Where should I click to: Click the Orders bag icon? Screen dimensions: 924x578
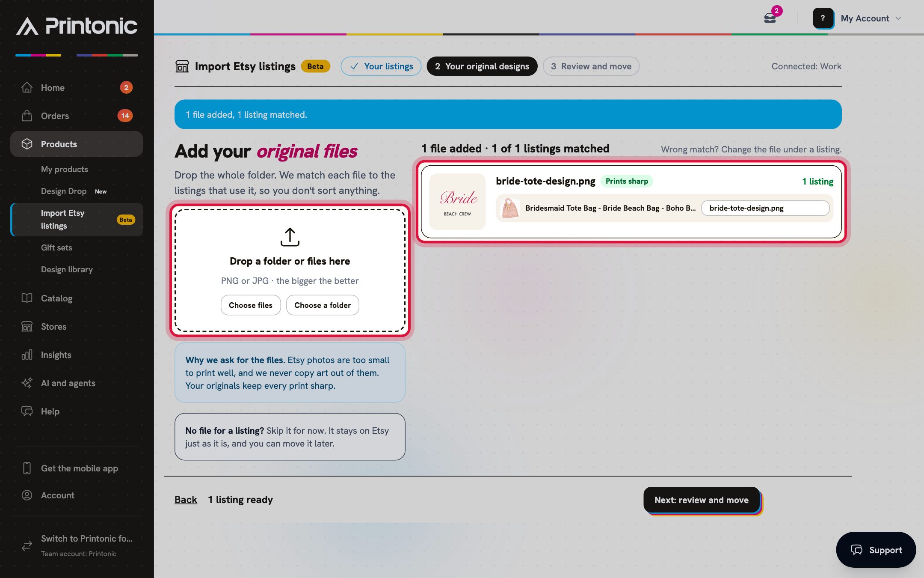27,116
